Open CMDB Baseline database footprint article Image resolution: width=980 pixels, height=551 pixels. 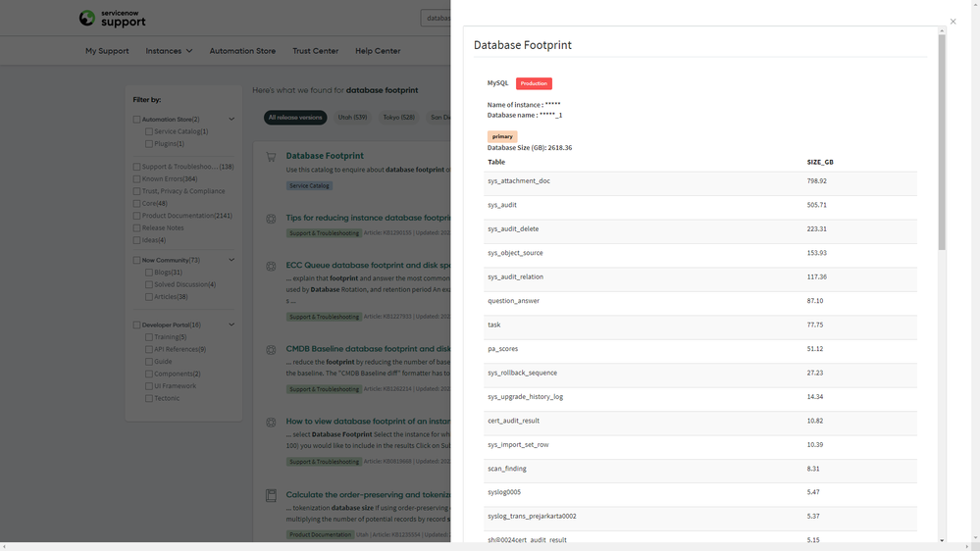pos(368,349)
